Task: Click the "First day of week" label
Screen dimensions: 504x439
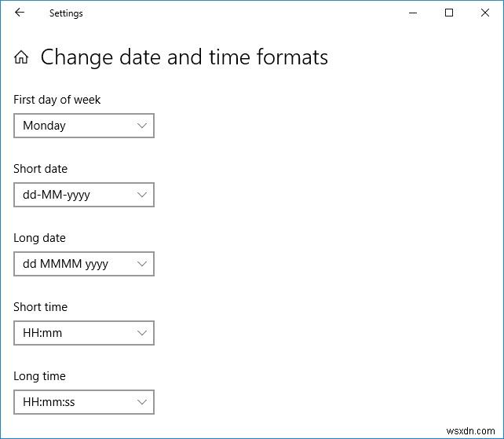Action: pos(57,100)
